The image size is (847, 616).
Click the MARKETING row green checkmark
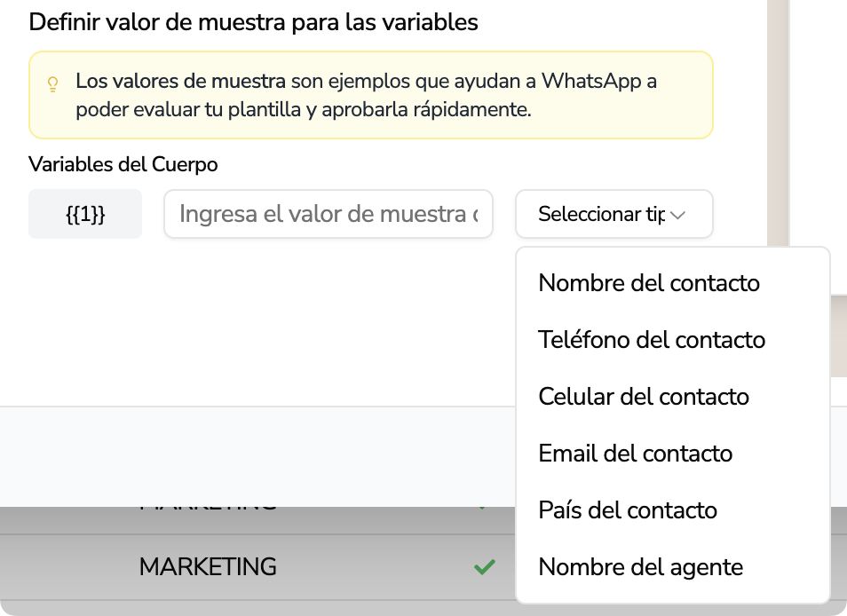pyautogui.click(x=484, y=567)
